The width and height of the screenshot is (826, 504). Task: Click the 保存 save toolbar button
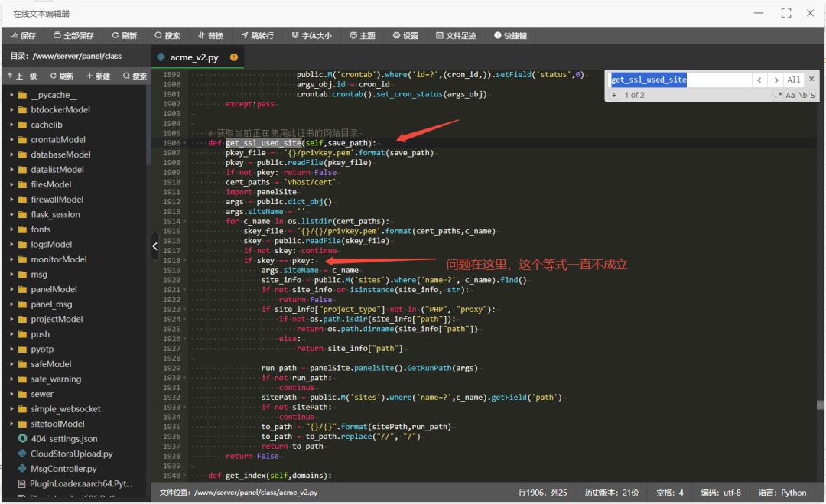pyautogui.click(x=23, y=36)
